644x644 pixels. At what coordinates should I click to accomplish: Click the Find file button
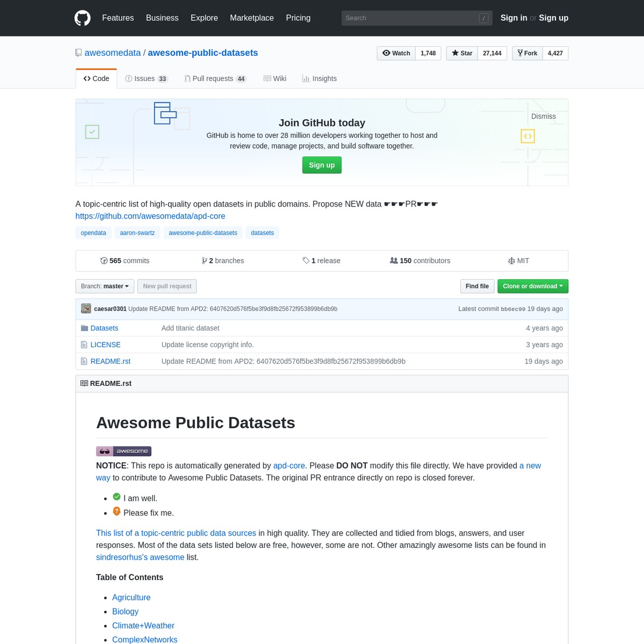tap(477, 286)
